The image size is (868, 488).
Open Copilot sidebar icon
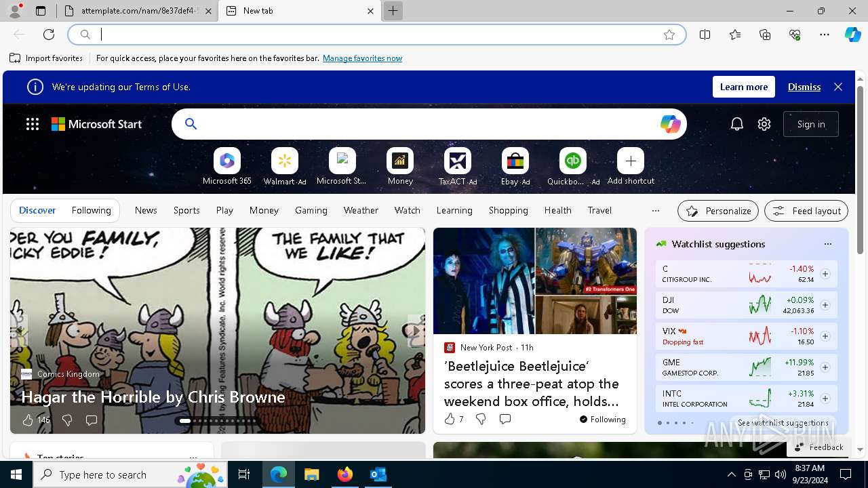point(852,35)
